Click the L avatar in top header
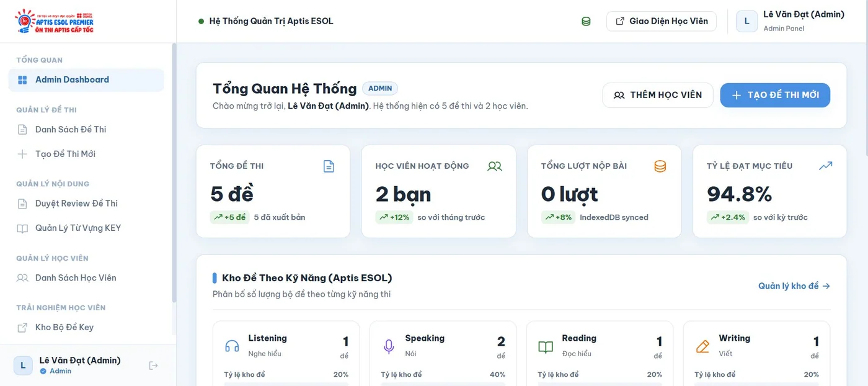868x386 pixels. pyautogui.click(x=746, y=21)
